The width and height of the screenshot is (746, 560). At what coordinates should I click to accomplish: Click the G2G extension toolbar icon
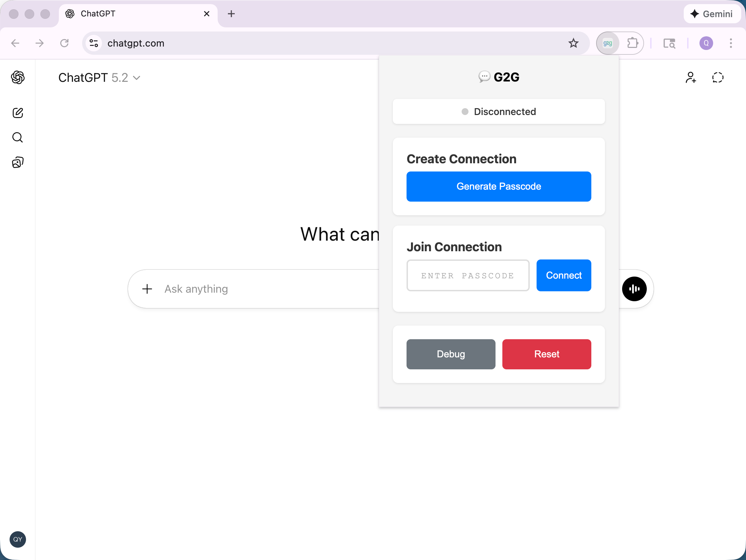tap(608, 43)
